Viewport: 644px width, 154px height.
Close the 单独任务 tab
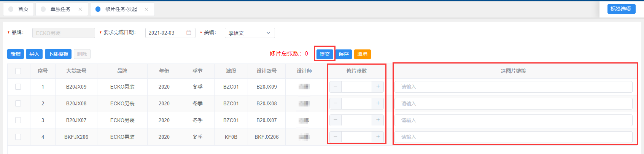[80, 9]
